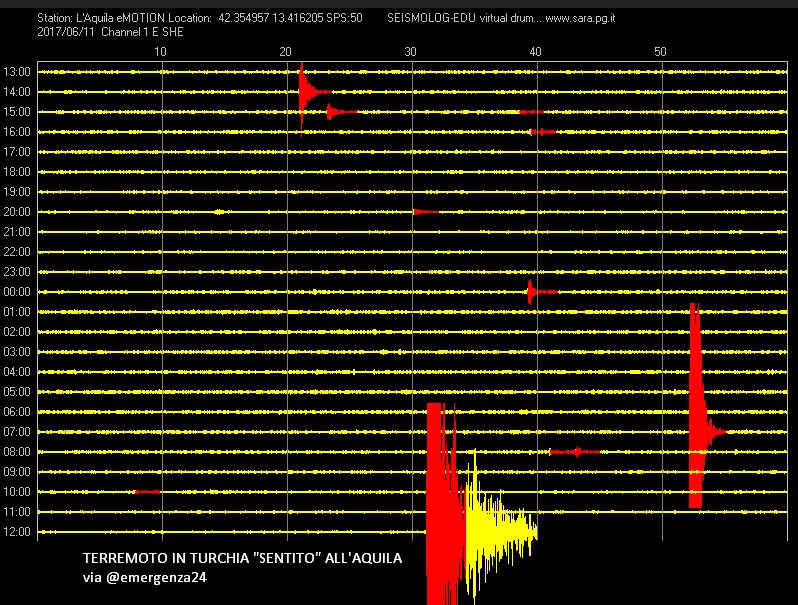The width and height of the screenshot is (798, 605).
Task: Click the 08:00 hour label
Action: pos(17,452)
